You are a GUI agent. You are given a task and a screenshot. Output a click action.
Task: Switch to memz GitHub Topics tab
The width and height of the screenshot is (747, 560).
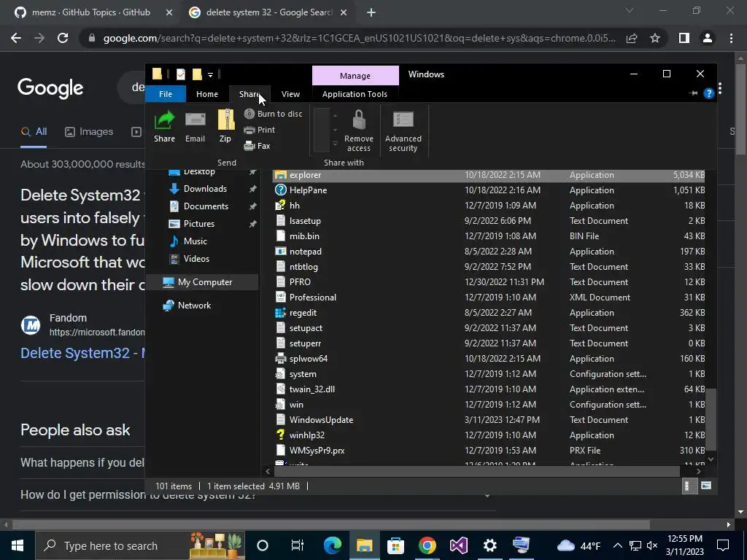tap(91, 12)
